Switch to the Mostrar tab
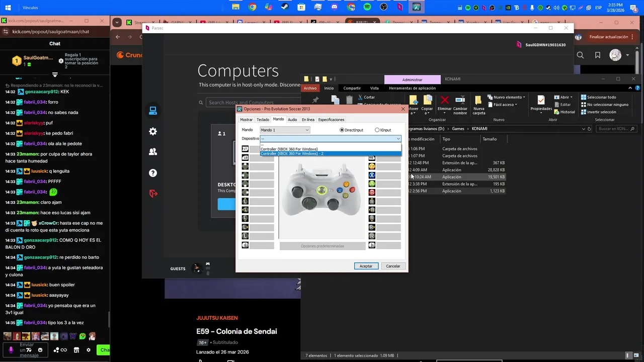The width and height of the screenshot is (644, 362). point(247,120)
